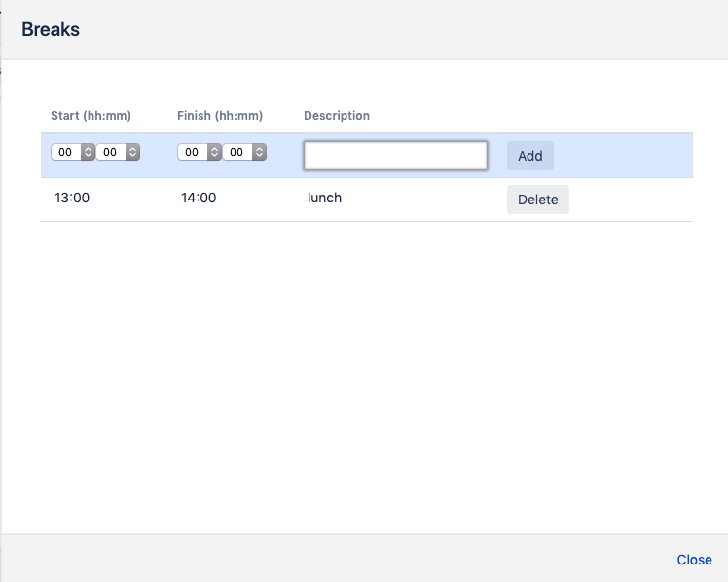Click the lunch description text
This screenshot has width=728, height=582.
pos(324,199)
